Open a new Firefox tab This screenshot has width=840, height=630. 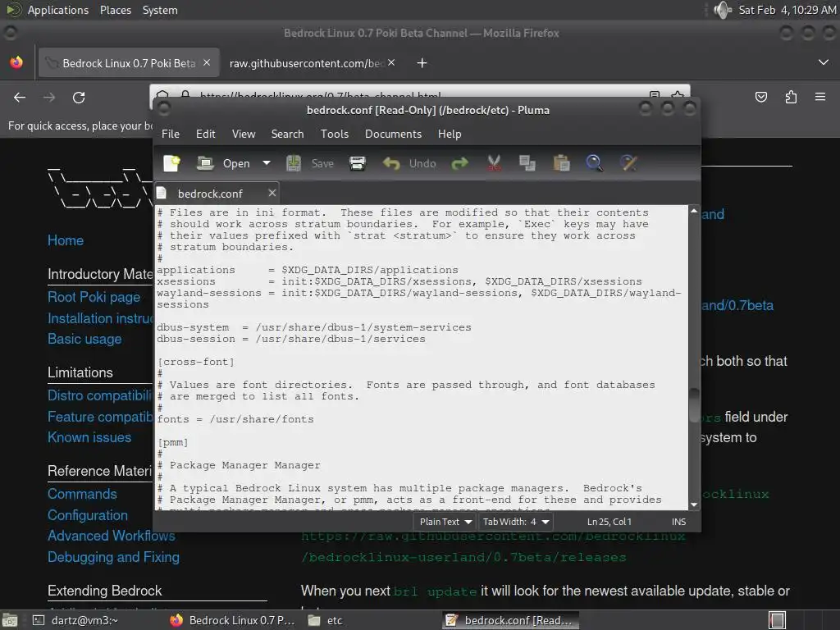422,63
